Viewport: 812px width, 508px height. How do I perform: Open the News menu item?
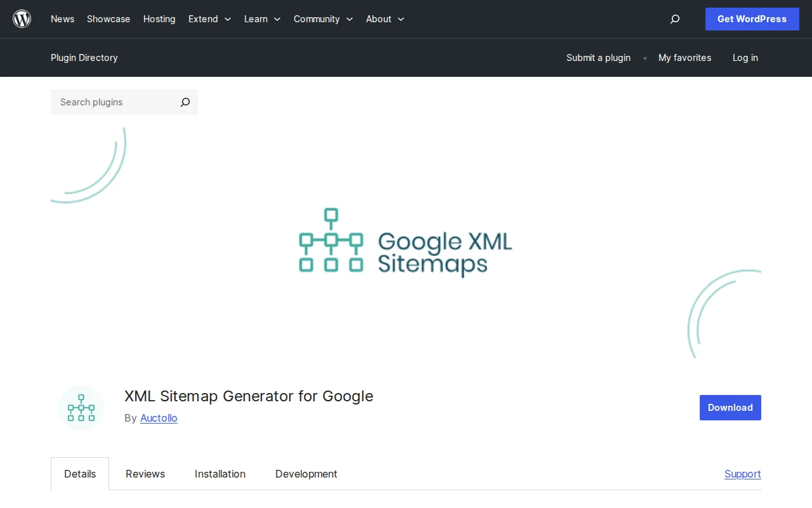(62, 19)
